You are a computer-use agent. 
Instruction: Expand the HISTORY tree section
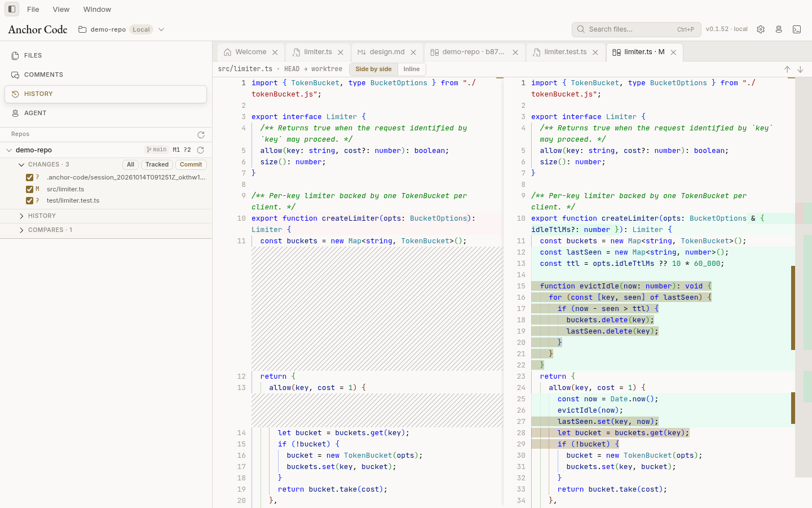pos(21,216)
